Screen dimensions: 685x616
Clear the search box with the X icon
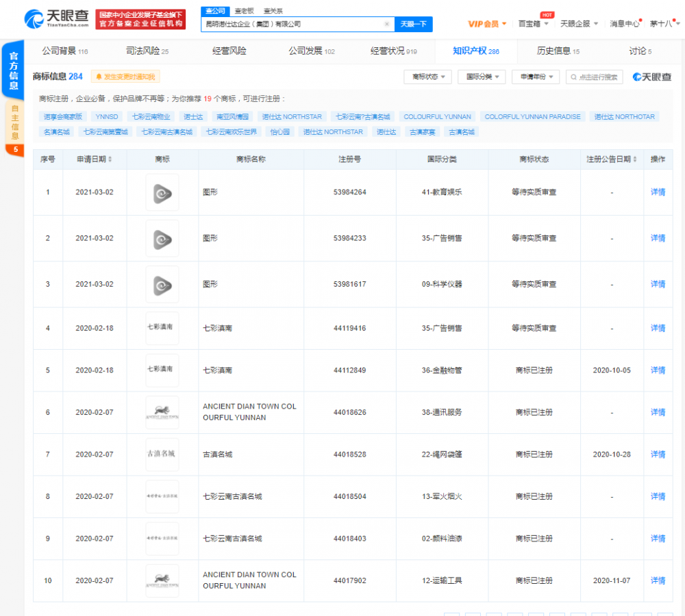point(386,24)
